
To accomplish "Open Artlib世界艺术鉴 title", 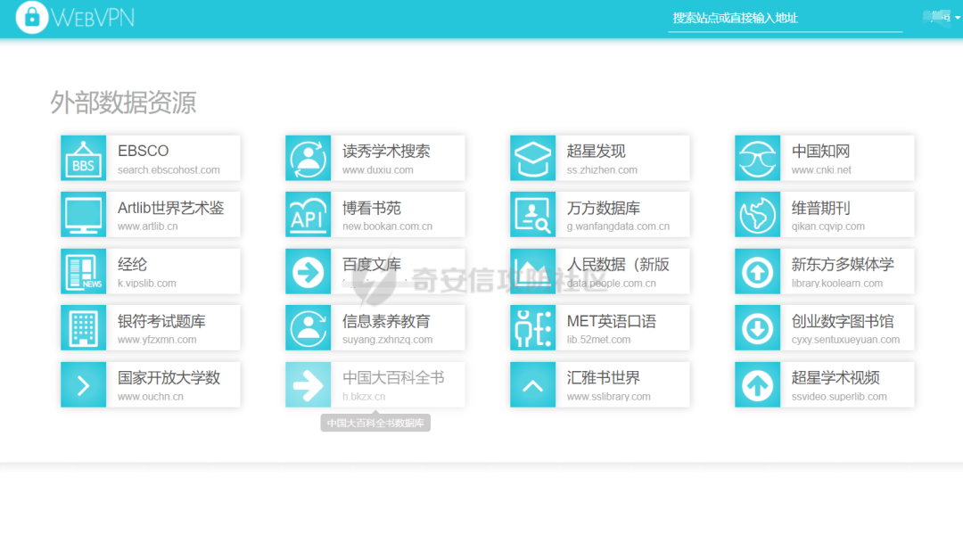I will click(170, 208).
